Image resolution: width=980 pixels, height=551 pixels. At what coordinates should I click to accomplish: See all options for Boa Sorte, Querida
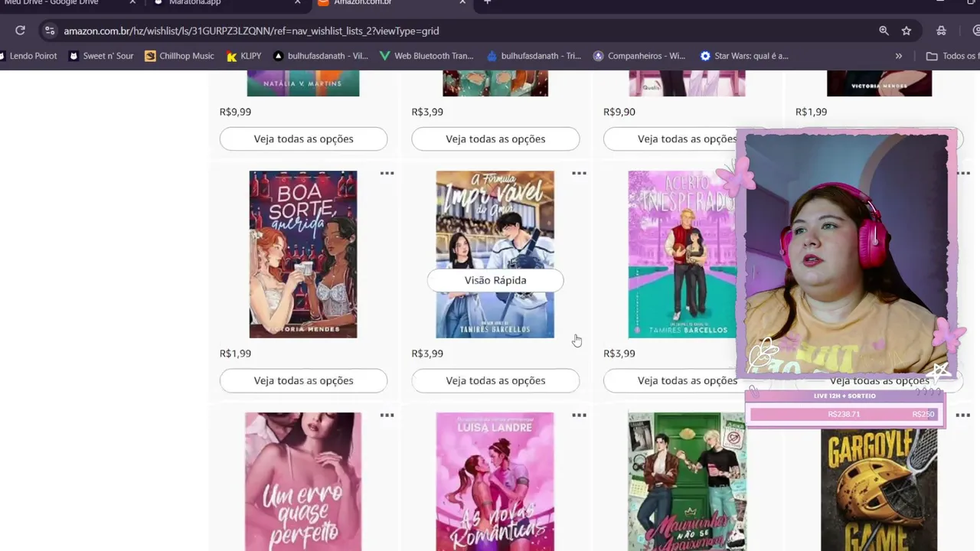304,380
